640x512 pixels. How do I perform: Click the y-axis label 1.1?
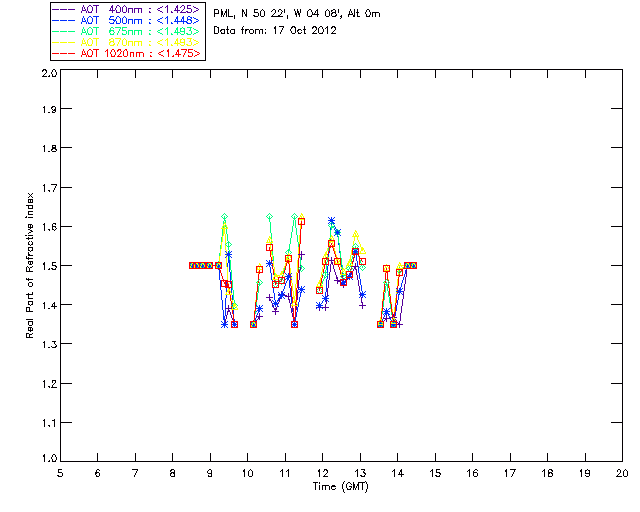[49, 423]
